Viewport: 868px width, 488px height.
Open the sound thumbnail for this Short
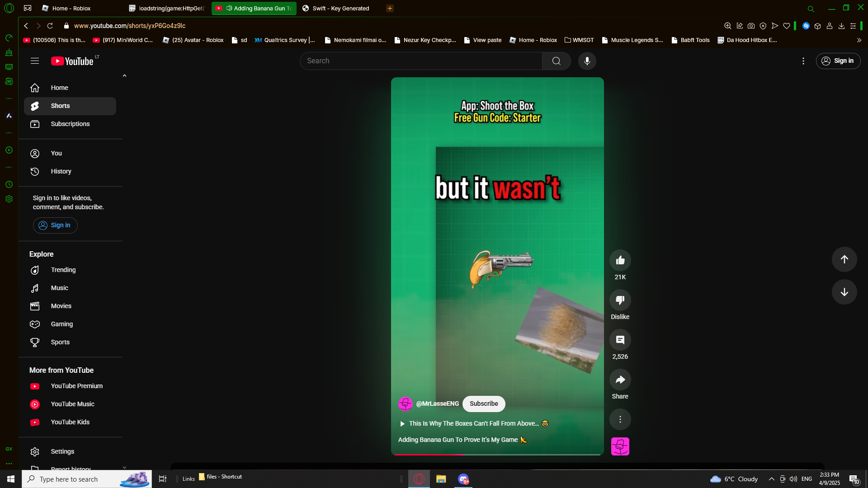pos(620,446)
